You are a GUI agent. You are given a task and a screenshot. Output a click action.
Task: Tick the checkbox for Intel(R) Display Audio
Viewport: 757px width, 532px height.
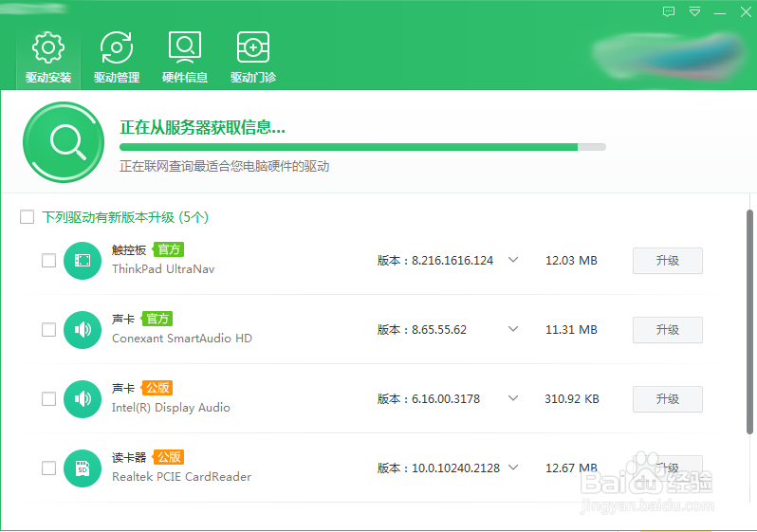coord(48,398)
